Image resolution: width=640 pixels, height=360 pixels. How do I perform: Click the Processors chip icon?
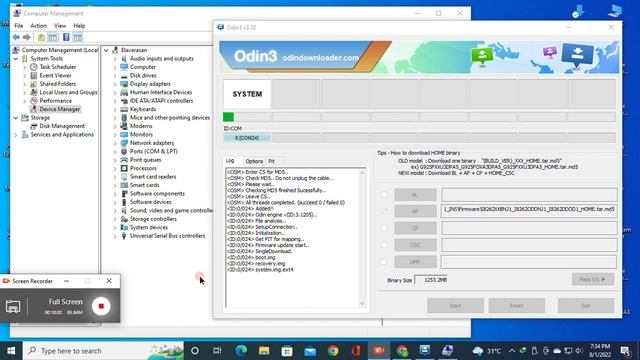pos(124,168)
